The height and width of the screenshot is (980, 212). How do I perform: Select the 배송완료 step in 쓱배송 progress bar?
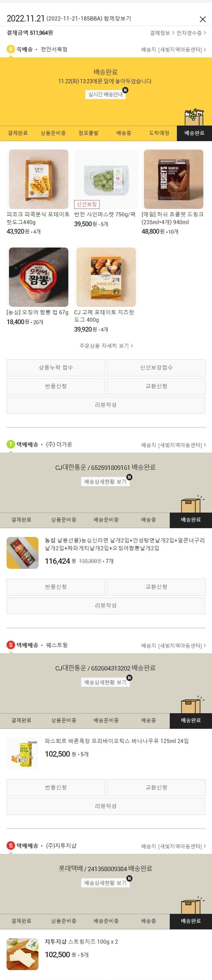pyautogui.click(x=194, y=133)
